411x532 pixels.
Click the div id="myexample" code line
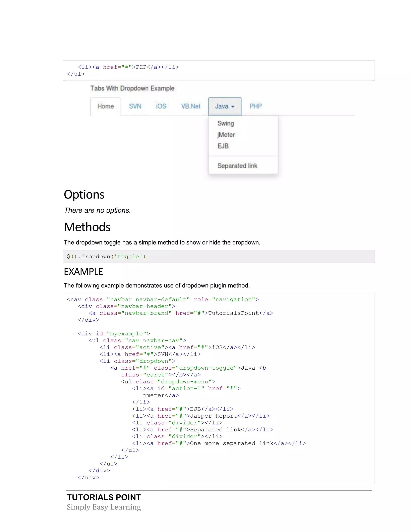(114, 333)
